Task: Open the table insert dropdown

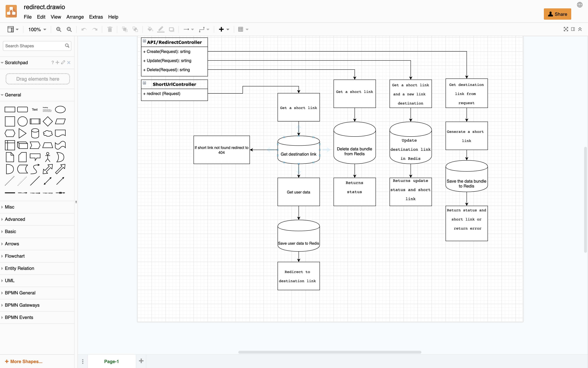Action: [x=243, y=29]
